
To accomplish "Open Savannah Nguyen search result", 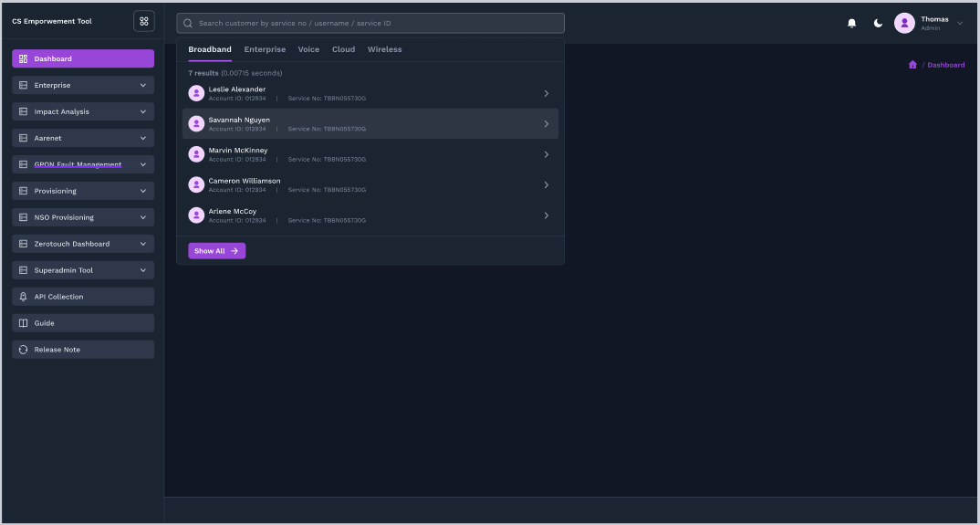I will (370, 124).
